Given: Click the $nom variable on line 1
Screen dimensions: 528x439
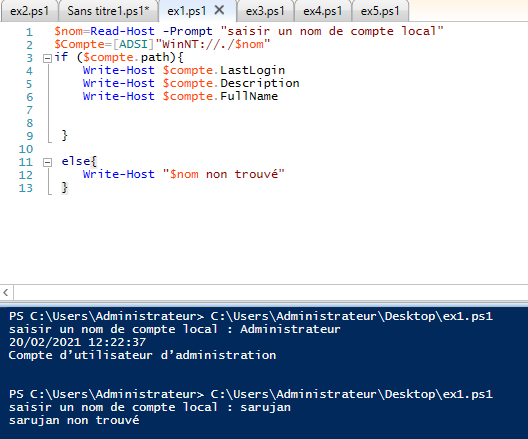Looking at the screenshot, I should click(x=69, y=31).
